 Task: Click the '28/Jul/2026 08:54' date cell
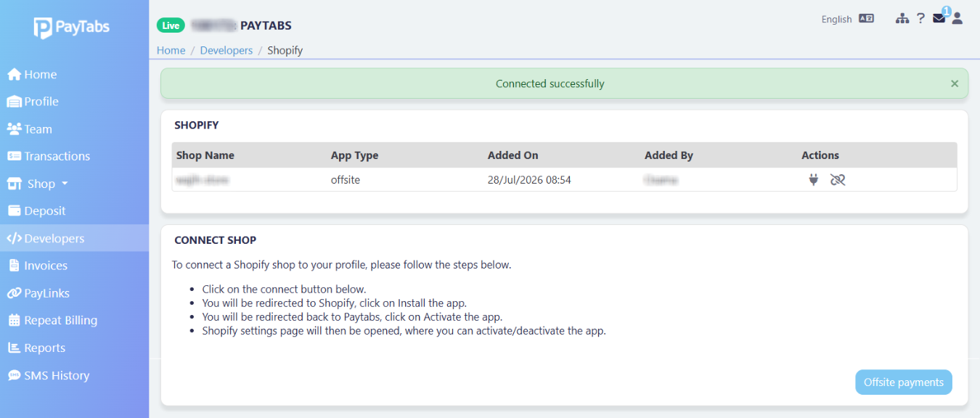[529, 180]
